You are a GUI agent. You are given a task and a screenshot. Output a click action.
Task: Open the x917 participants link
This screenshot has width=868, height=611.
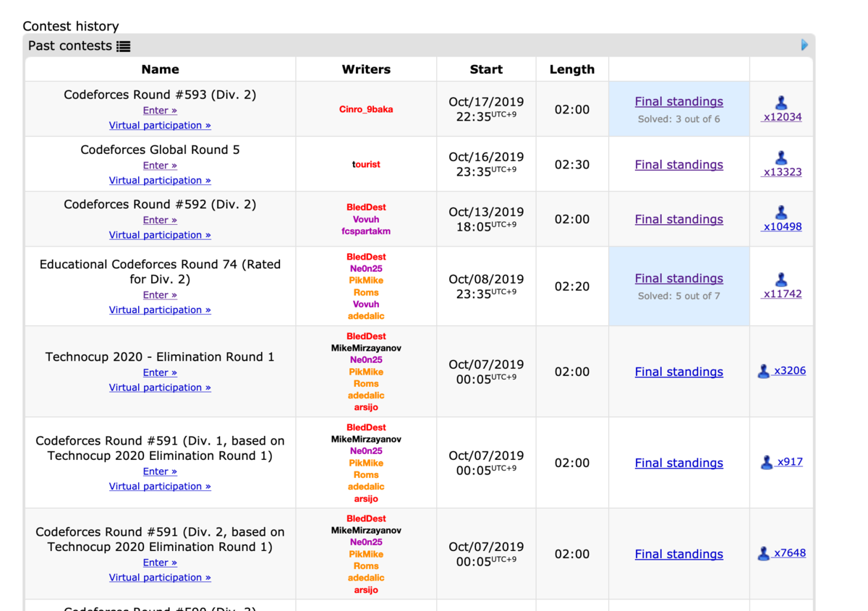pyautogui.click(x=789, y=462)
